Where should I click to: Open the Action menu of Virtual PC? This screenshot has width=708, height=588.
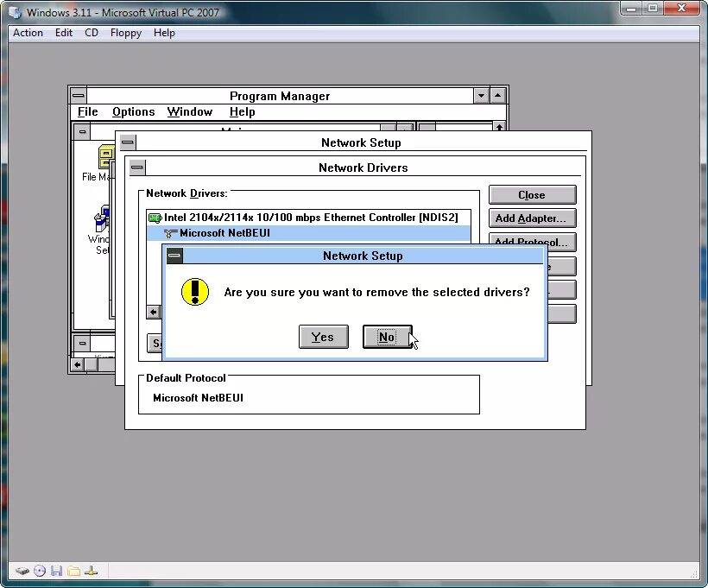coord(28,33)
